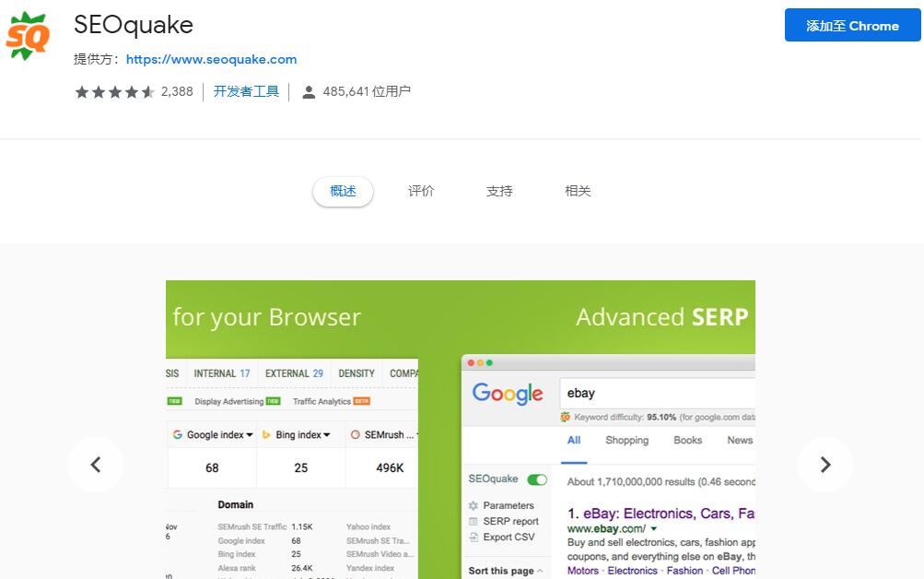Click the SEMrush SE Traffic 1.15K row

(265, 526)
